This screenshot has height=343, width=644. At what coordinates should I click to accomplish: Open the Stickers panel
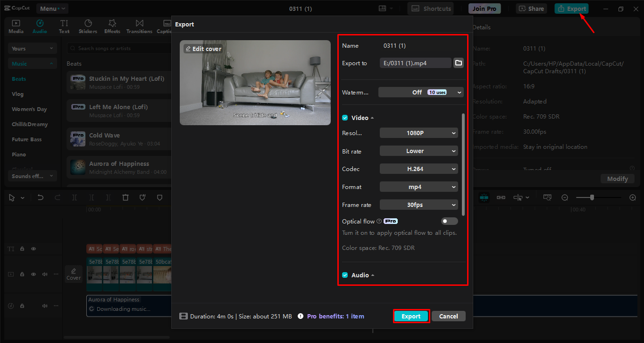click(x=88, y=26)
